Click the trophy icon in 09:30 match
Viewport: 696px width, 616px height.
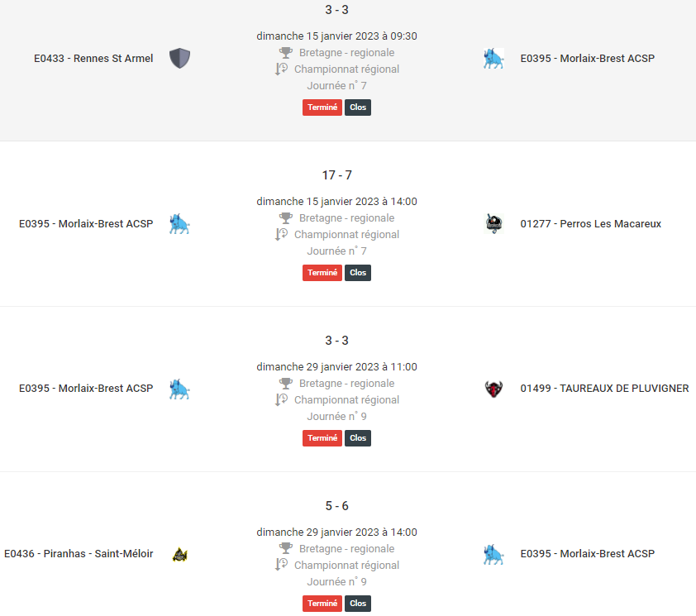click(x=286, y=53)
